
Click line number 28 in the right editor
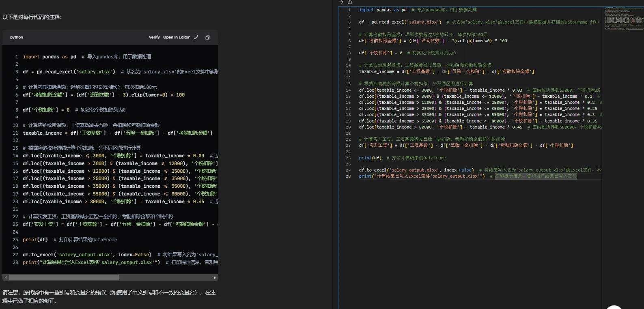tap(348, 176)
